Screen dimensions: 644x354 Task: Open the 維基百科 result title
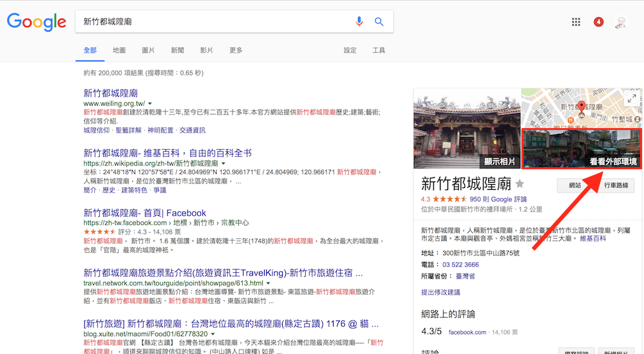tap(167, 153)
